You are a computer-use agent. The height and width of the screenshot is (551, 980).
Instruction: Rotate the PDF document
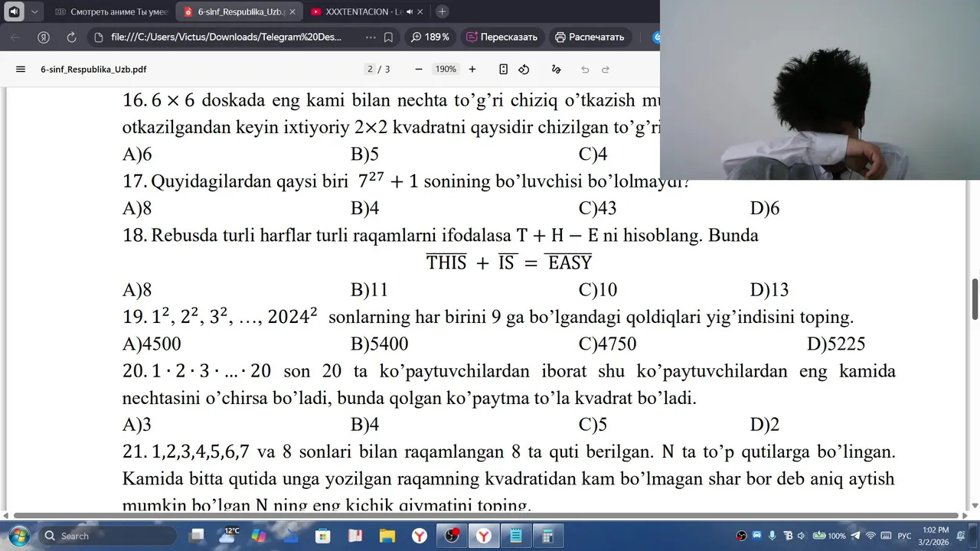tap(524, 69)
